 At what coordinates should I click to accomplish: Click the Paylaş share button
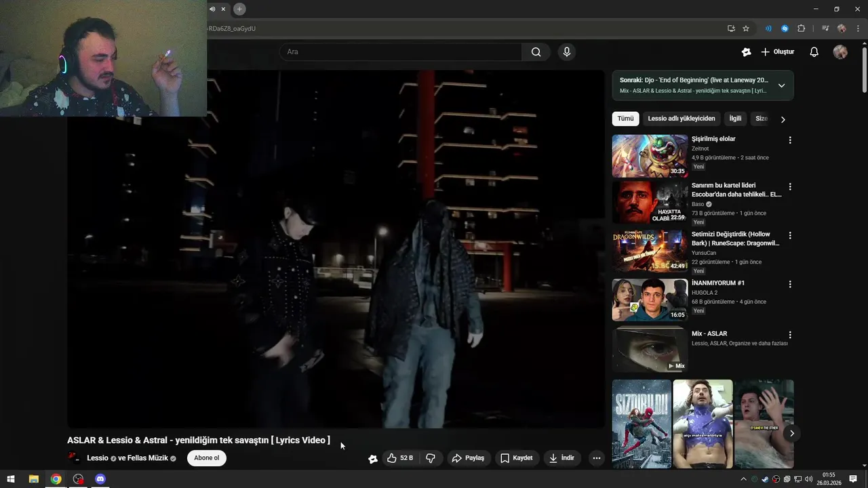click(468, 458)
